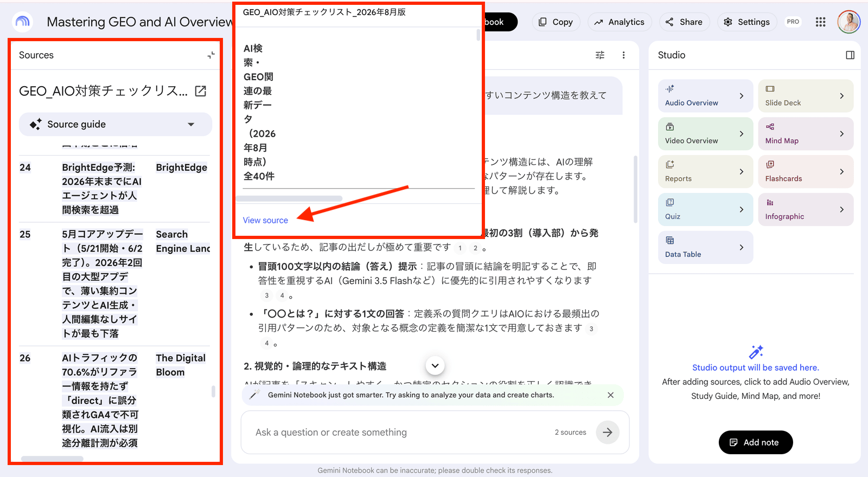The width and height of the screenshot is (868, 477).
Task: Open the Google apps grid icon
Action: [x=820, y=22]
